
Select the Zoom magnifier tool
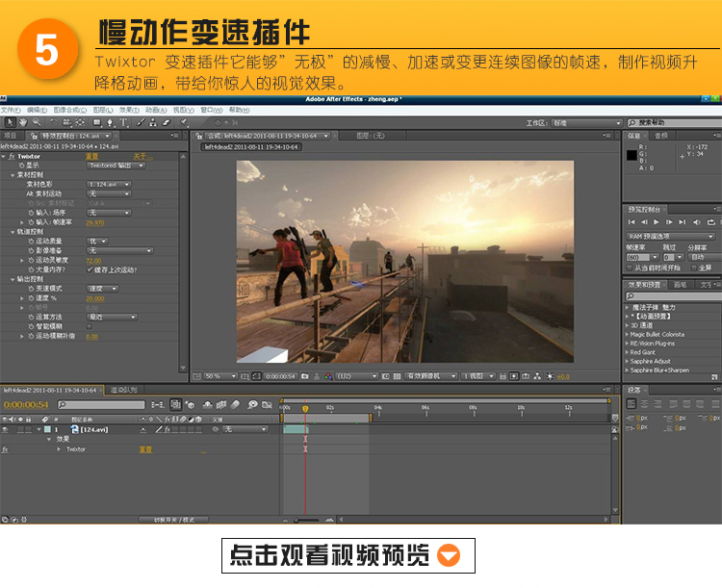click(x=36, y=123)
